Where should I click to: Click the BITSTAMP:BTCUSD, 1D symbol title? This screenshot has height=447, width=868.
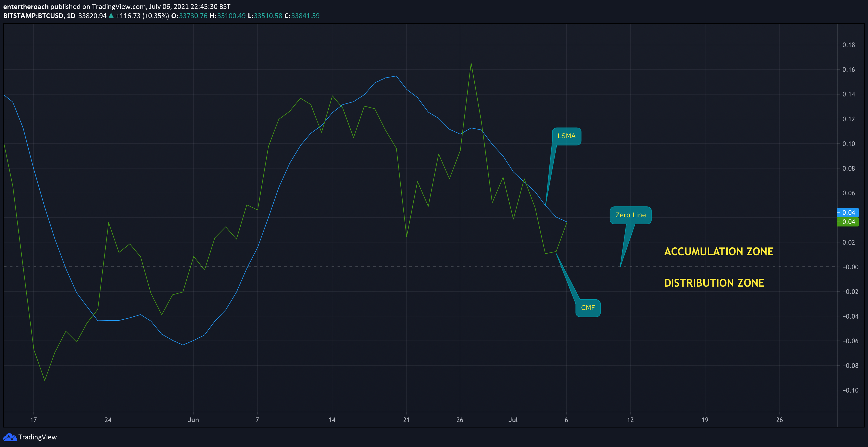[x=40, y=16]
